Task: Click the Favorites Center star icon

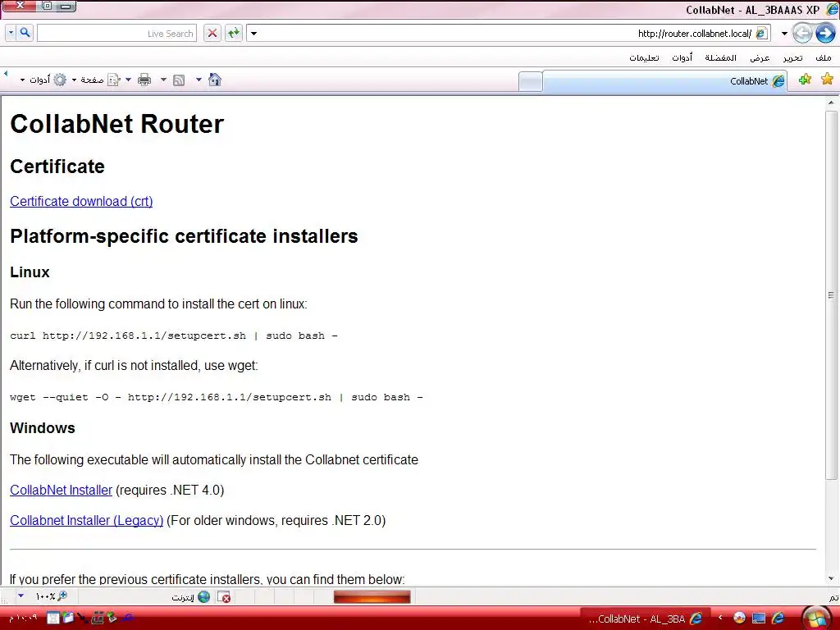Action: (x=827, y=80)
